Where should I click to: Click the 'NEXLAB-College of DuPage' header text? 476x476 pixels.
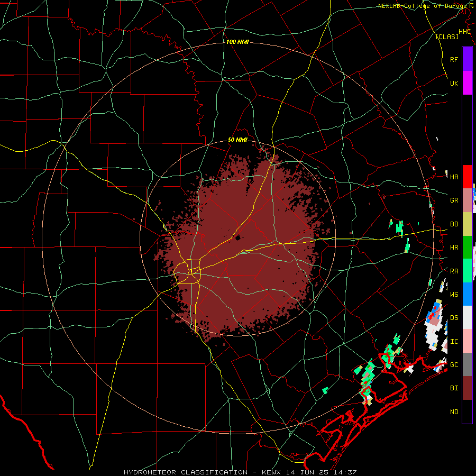(x=423, y=6)
